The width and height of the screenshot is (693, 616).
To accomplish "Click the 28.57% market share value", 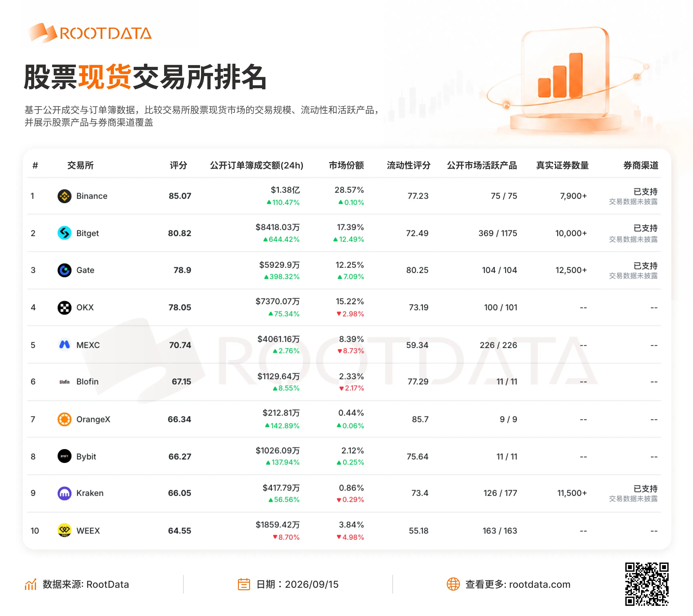I will (x=349, y=190).
